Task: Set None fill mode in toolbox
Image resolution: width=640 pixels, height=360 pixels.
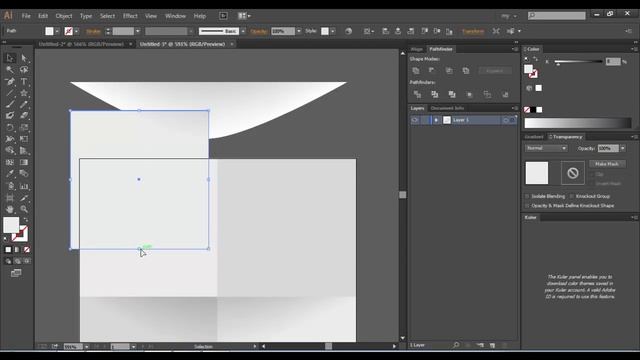Action: point(27,249)
